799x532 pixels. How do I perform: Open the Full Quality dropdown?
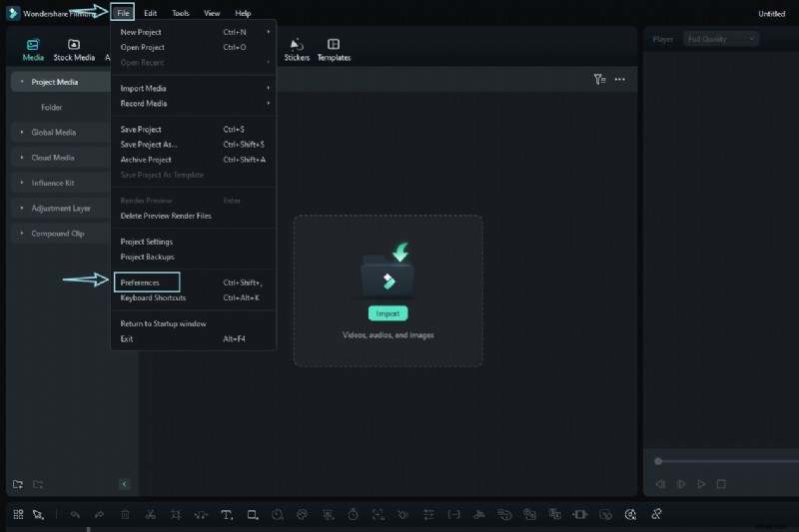(721, 39)
